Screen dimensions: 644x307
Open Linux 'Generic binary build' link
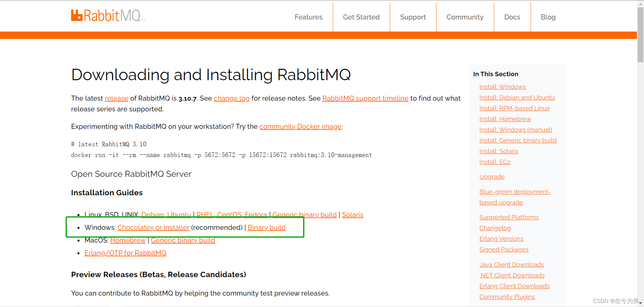(304, 215)
